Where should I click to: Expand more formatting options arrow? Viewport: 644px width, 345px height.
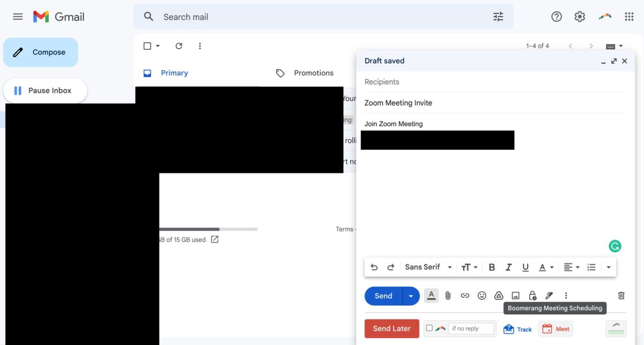click(x=609, y=267)
